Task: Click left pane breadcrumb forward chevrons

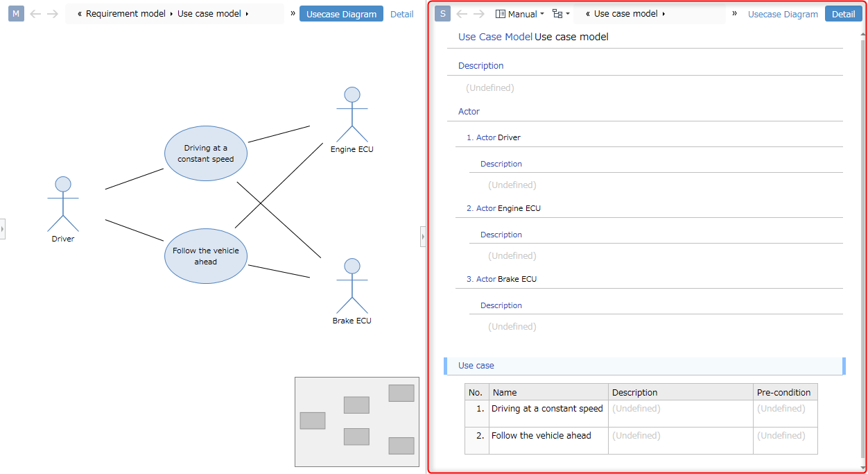Action: coord(293,13)
